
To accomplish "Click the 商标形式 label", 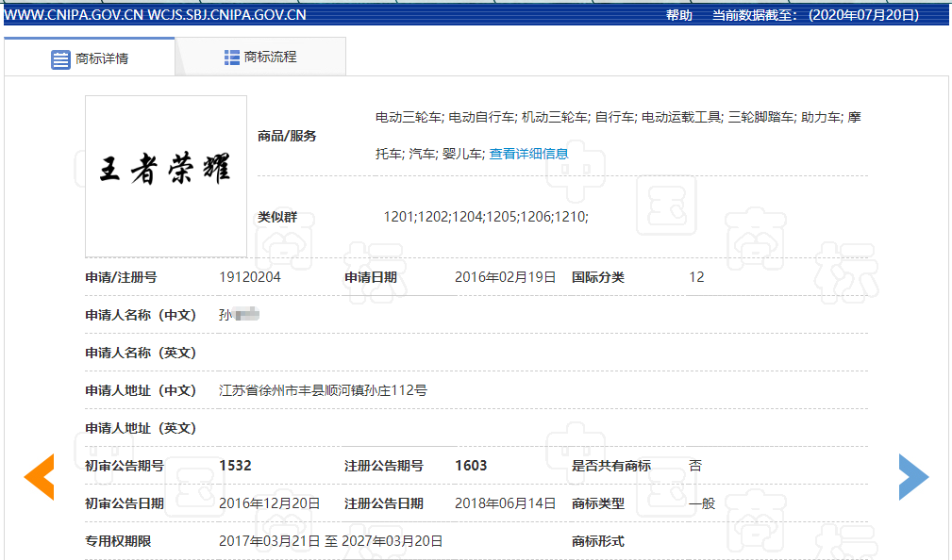I will pyautogui.click(x=598, y=541).
